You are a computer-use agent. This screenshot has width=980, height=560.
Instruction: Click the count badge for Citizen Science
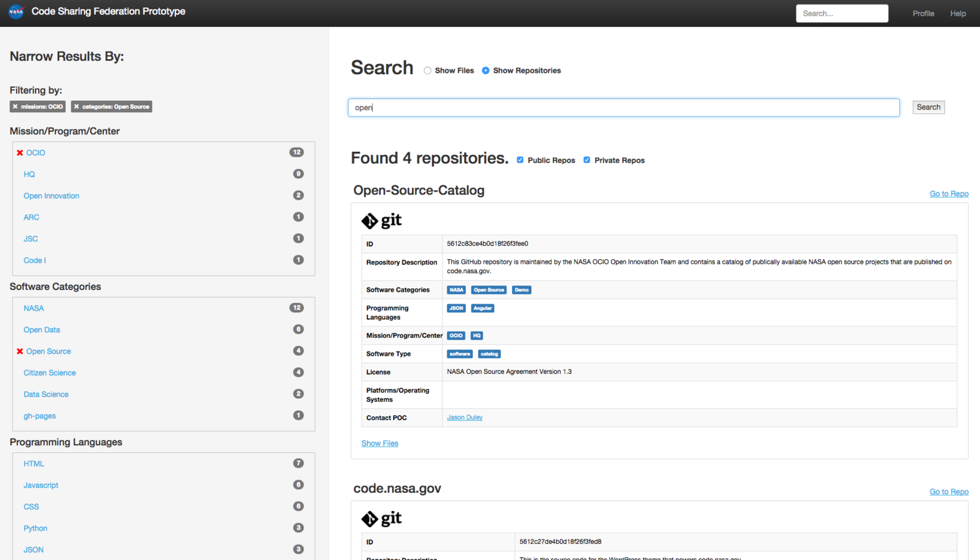pyautogui.click(x=299, y=373)
